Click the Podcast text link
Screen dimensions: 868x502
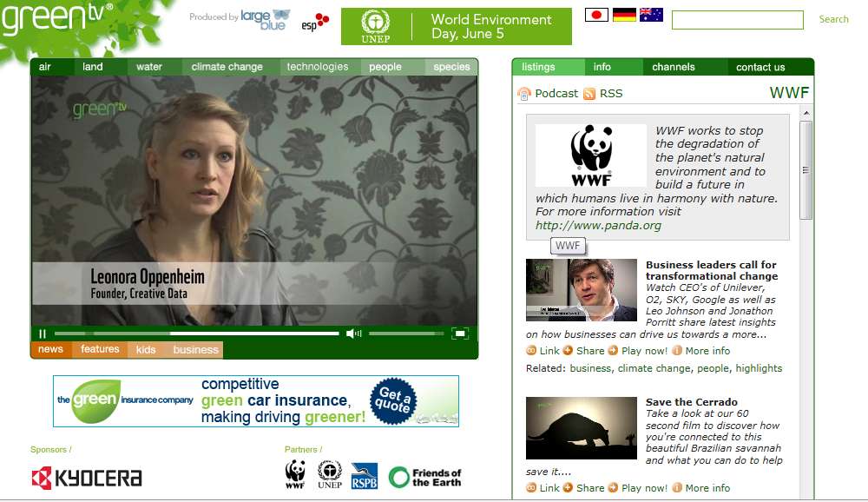pyautogui.click(x=556, y=94)
